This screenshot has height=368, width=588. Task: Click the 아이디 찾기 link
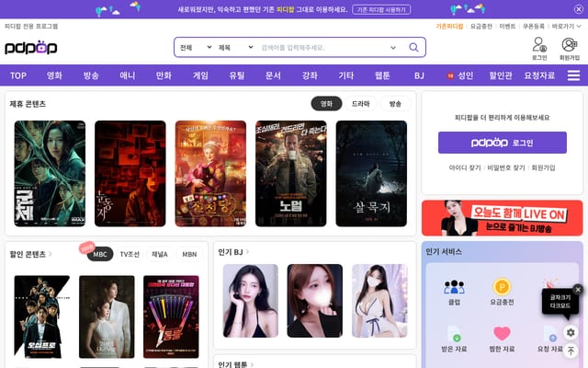[465, 167]
